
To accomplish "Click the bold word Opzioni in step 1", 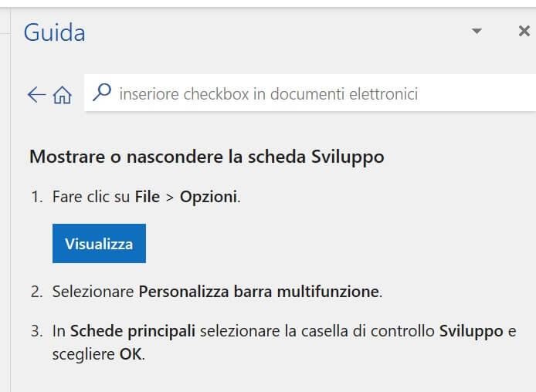I will [209, 197].
